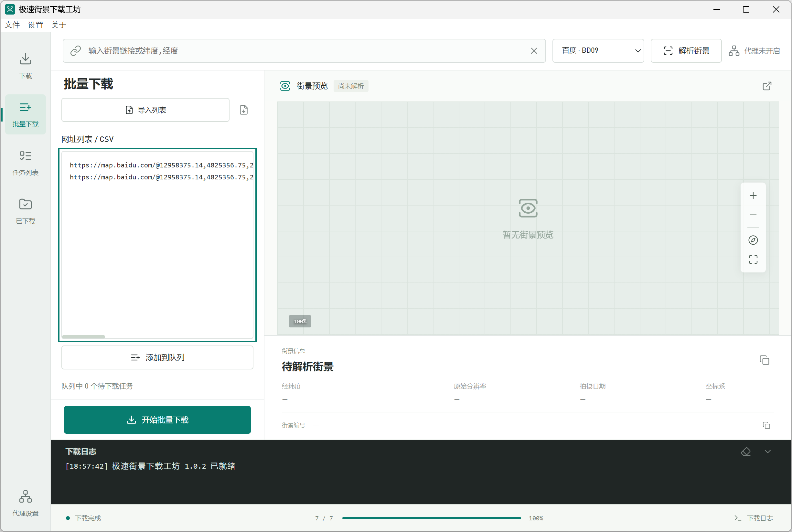The width and height of the screenshot is (792, 532).
Task: Open the 百度 · BD09 coordinate dropdown
Action: [x=598, y=51]
